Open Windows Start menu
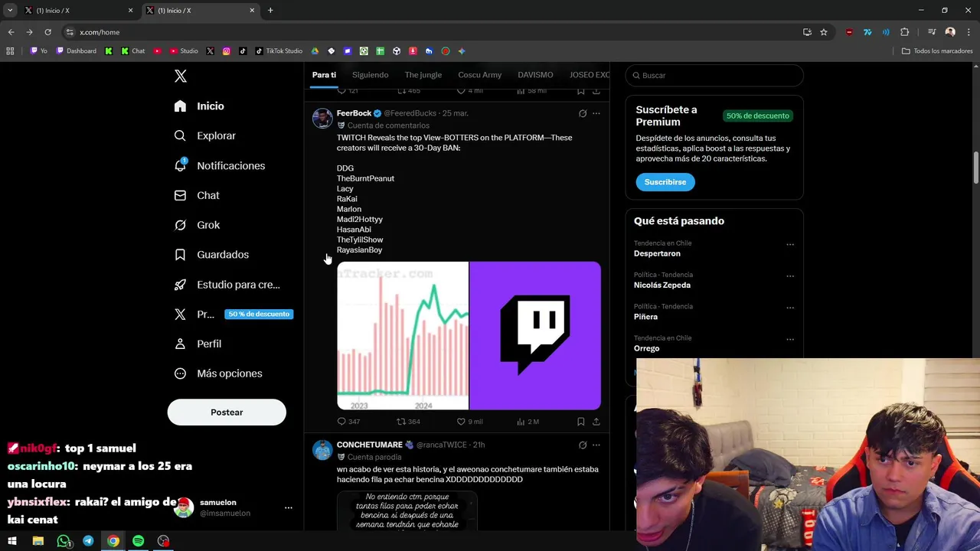Screen dimensions: 980x551 [x=12, y=541]
